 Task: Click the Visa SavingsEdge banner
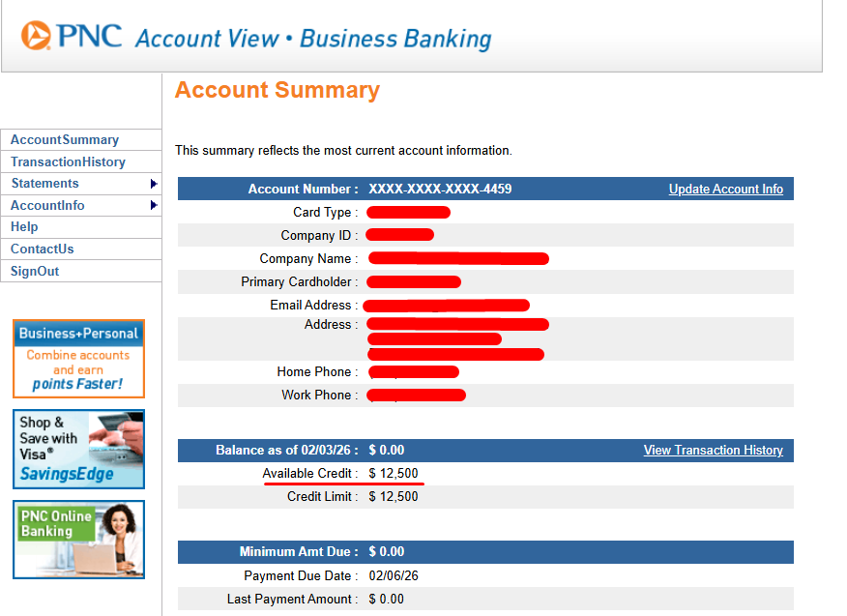click(78, 449)
